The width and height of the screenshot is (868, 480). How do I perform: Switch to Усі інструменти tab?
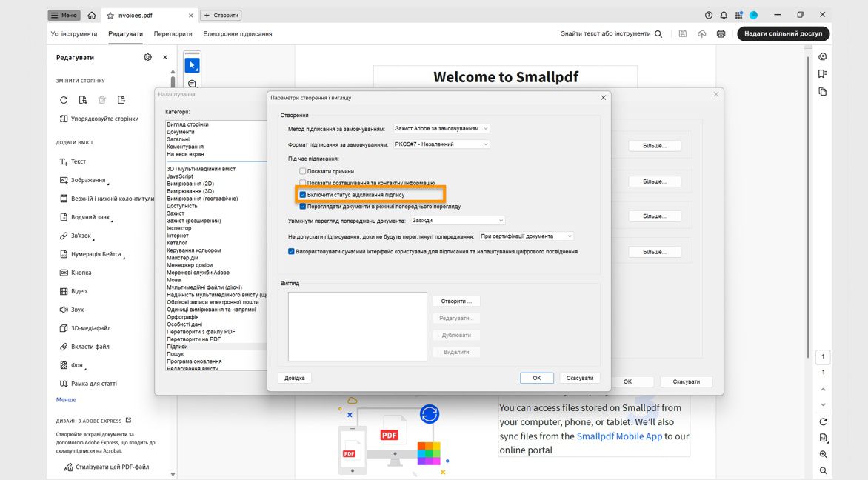(73, 34)
